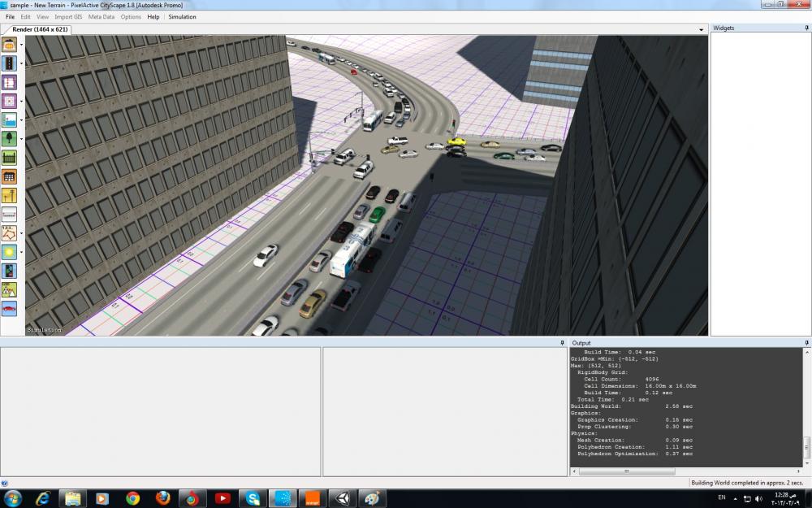Image resolution: width=812 pixels, height=508 pixels.
Task: Open the Meta Data menu
Action: (x=101, y=16)
